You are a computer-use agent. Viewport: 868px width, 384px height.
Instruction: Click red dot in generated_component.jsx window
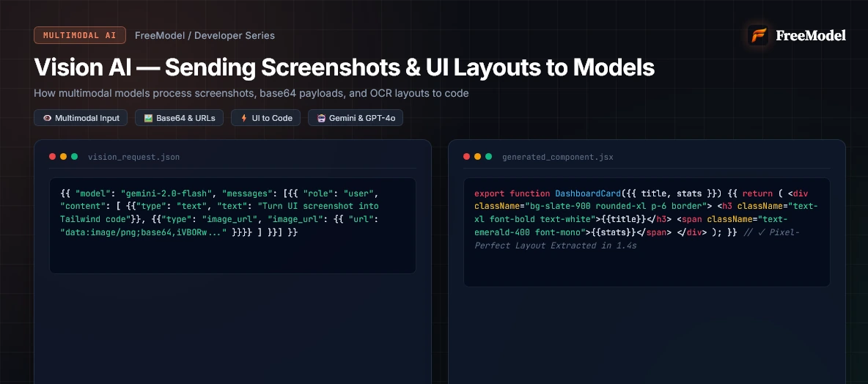tap(467, 157)
